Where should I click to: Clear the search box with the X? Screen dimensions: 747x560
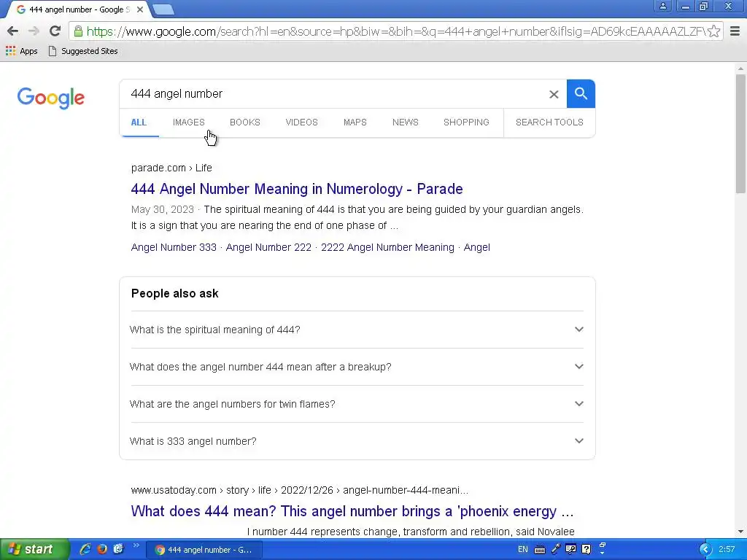(x=554, y=94)
